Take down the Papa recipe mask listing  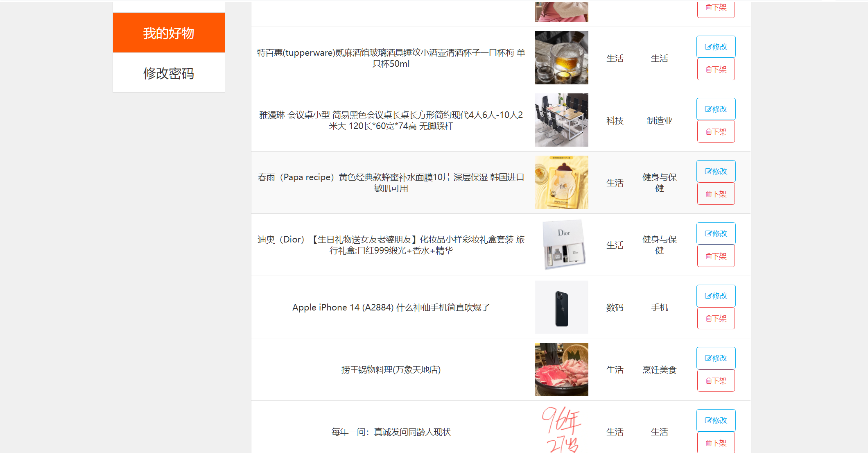716,194
